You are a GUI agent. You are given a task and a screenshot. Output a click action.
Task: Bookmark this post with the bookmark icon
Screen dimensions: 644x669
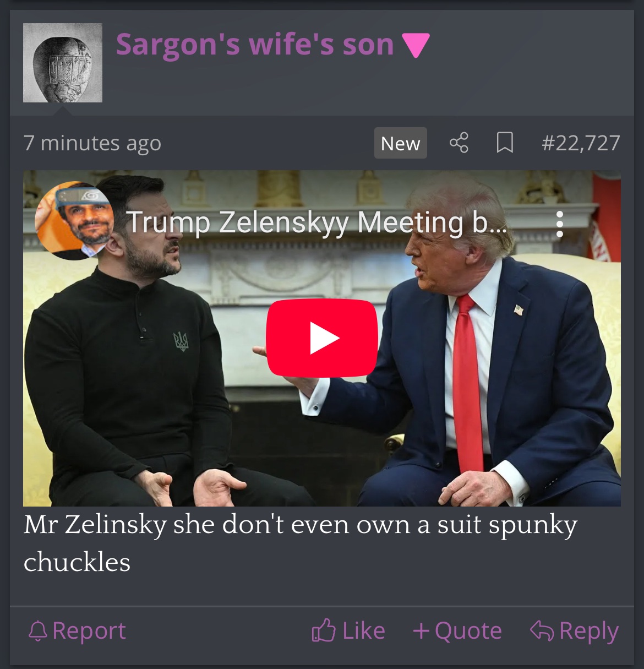pyautogui.click(x=505, y=143)
